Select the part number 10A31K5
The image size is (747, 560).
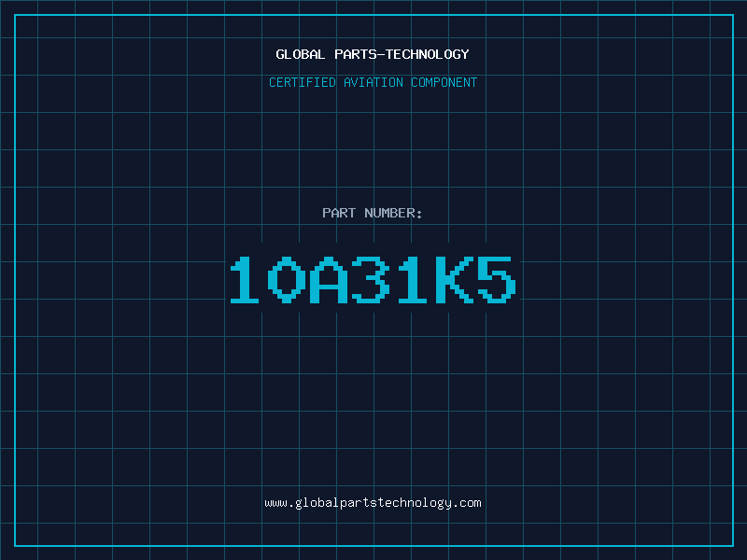point(373,280)
